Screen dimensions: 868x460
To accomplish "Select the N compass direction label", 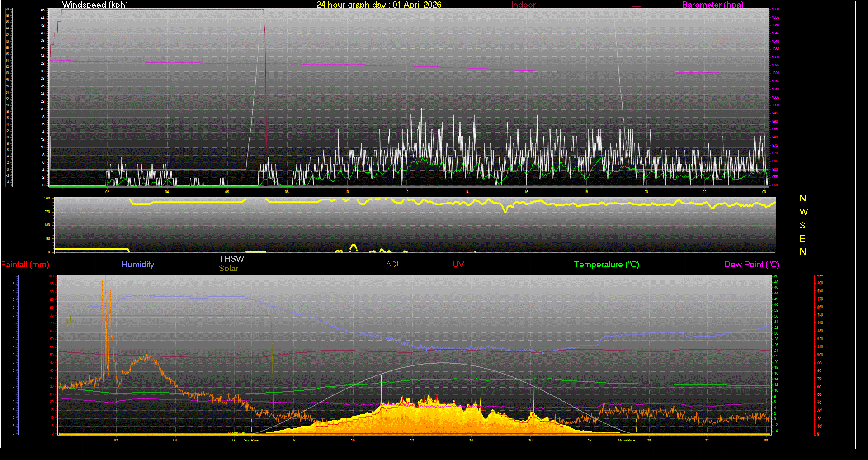I will (803, 198).
